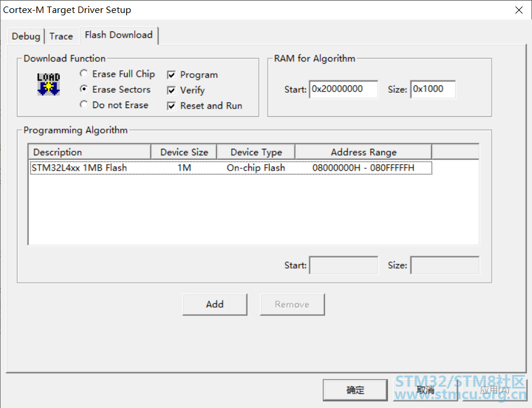Viewport: 532px width, 408px height.
Task: Click address range 08000000H - 080FFFFFH
Action: click(364, 168)
